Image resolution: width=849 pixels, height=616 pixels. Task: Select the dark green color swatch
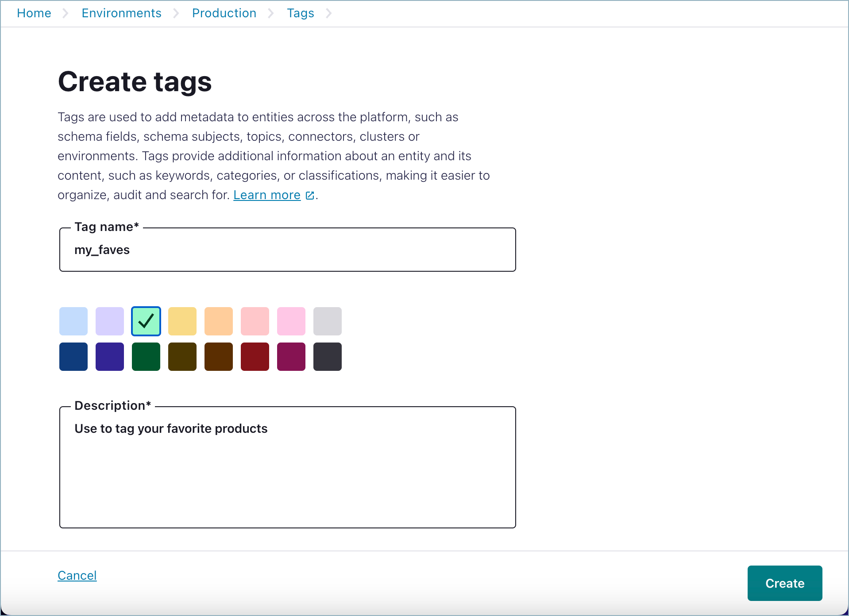[x=146, y=356]
